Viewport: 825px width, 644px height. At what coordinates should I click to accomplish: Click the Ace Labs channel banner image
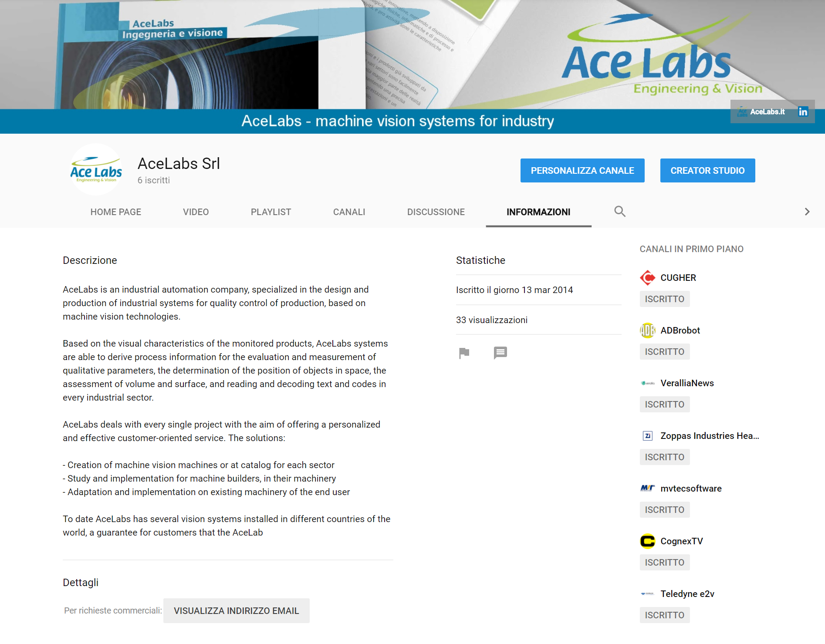pyautogui.click(x=412, y=67)
